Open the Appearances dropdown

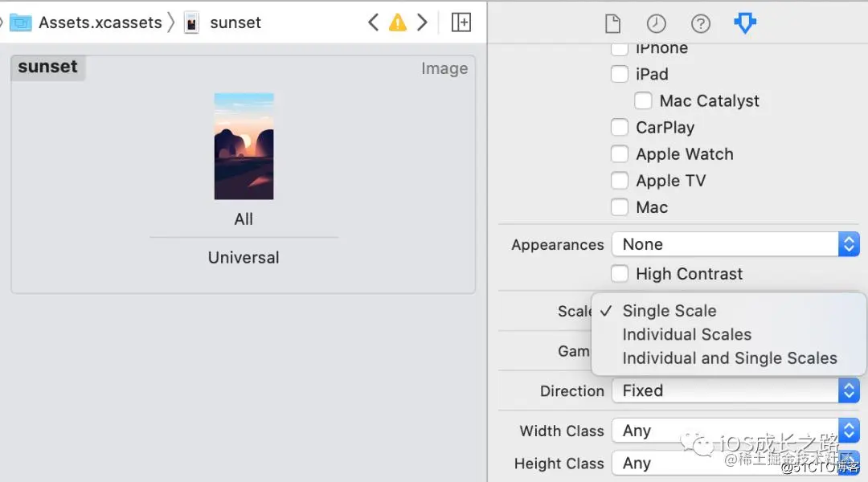(x=735, y=244)
